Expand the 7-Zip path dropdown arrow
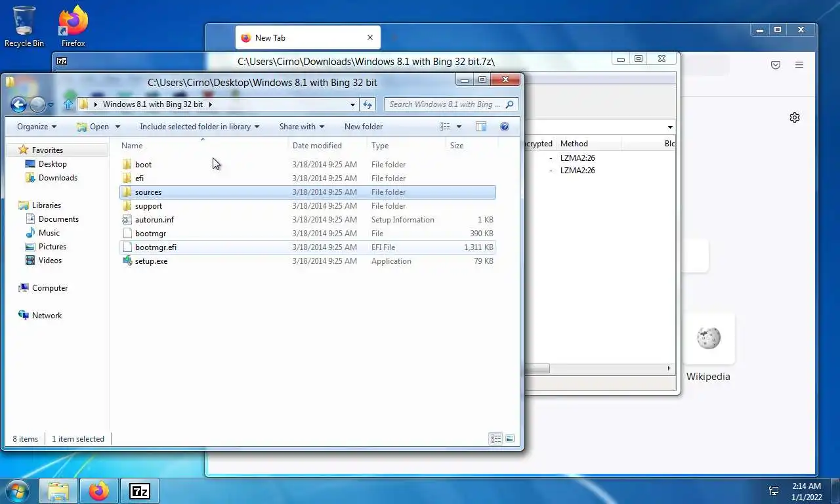This screenshot has height=504, width=840. click(x=670, y=127)
